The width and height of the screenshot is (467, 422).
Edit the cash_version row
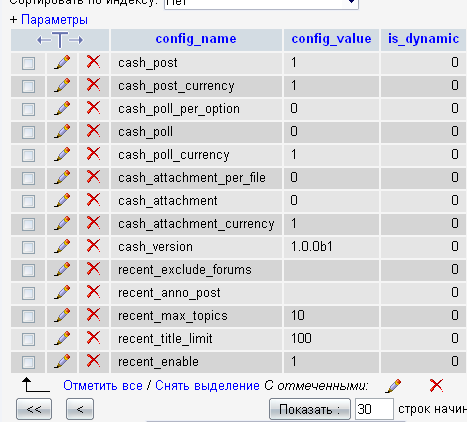pyautogui.click(x=62, y=246)
